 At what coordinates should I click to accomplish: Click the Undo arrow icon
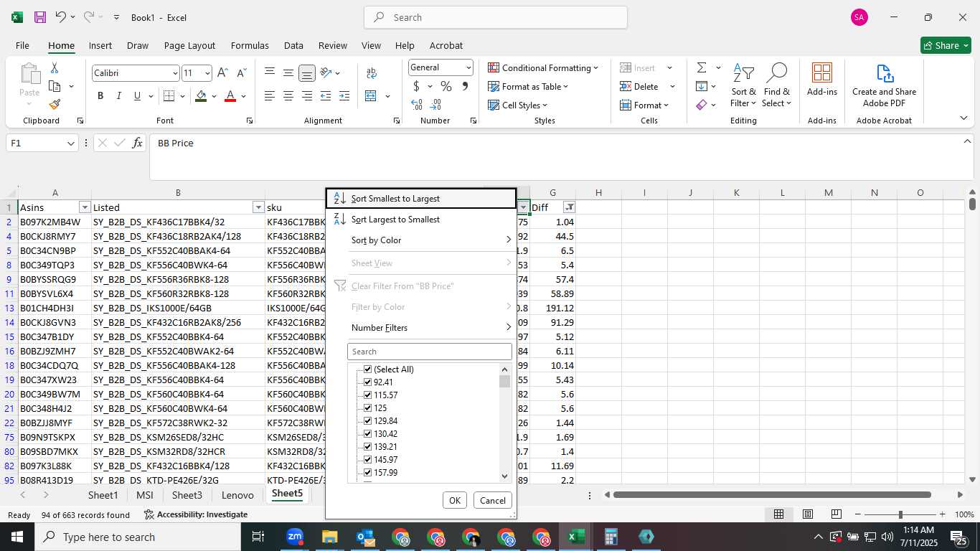(x=61, y=17)
